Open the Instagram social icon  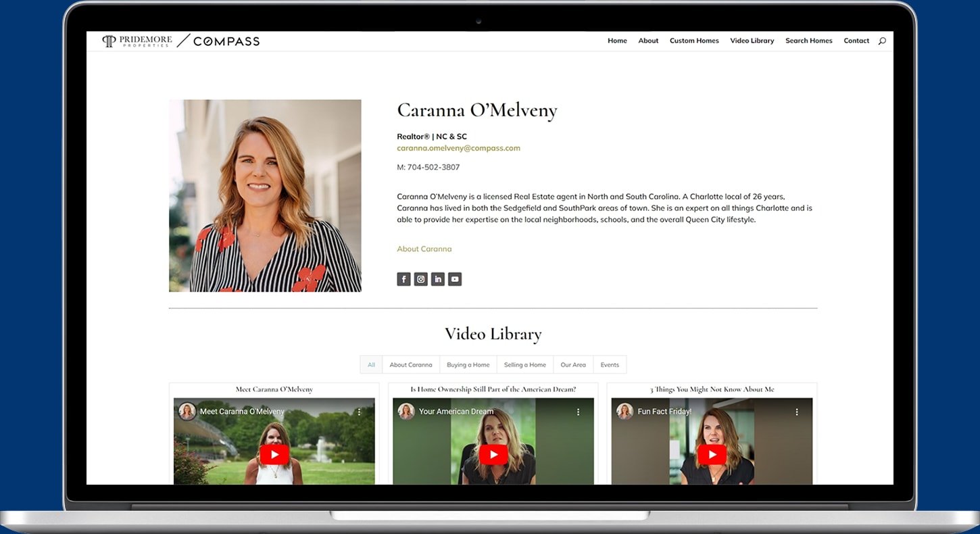420,279
